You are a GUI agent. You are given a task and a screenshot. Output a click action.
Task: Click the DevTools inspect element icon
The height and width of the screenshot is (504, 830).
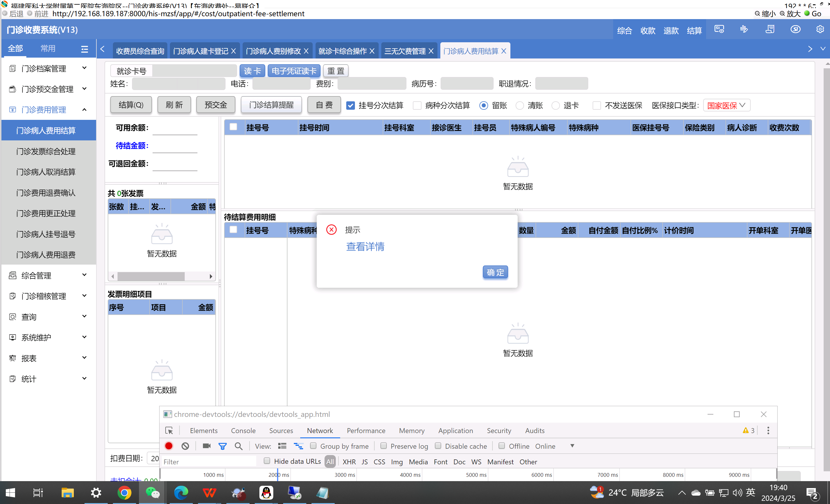click(169, 430)
